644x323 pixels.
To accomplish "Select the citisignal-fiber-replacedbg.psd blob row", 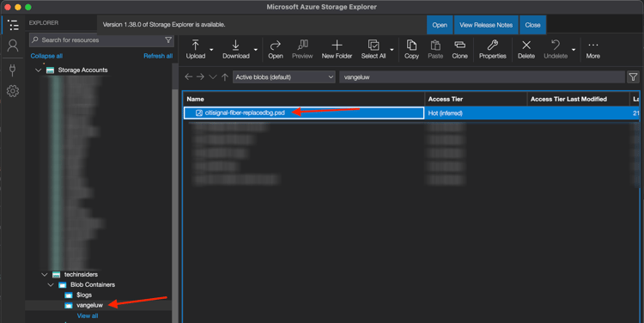I will 411,113.
